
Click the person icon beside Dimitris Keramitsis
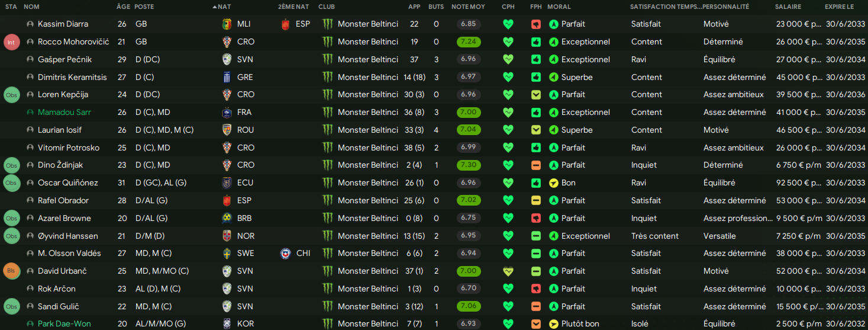point(30,77)
